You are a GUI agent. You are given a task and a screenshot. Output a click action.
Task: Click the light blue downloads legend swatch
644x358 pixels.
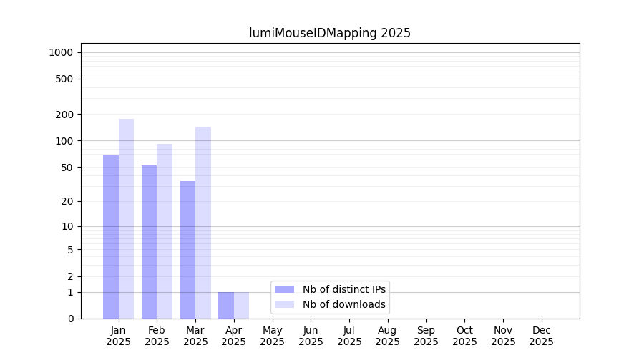tap(284, 304)
